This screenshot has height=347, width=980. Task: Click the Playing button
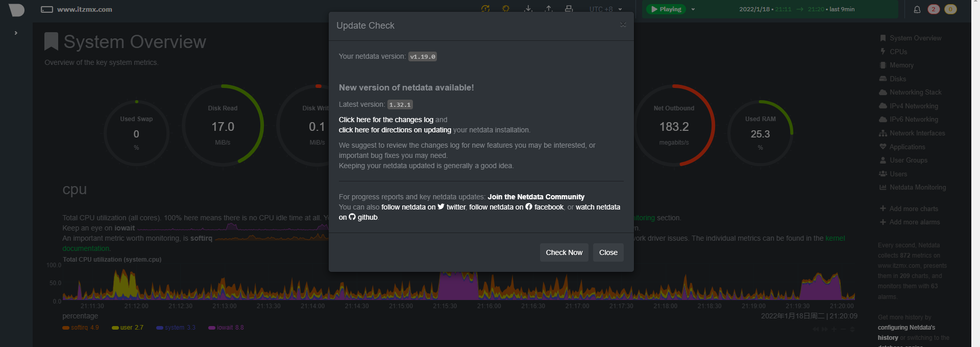(666, 9)
